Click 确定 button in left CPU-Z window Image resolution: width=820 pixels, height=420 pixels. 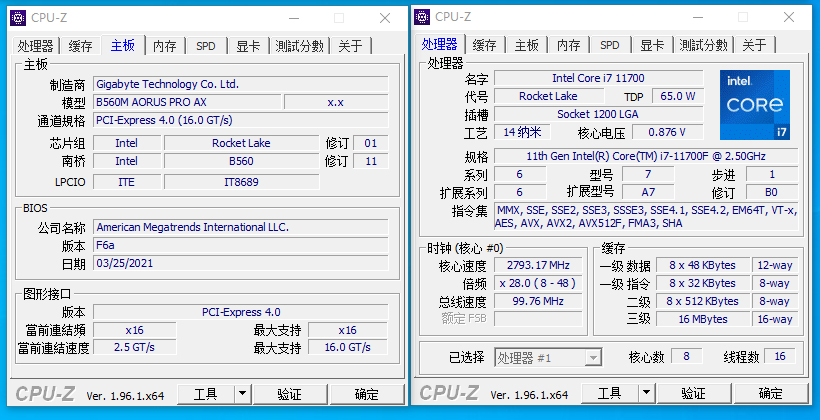click(x=367, y=394)
